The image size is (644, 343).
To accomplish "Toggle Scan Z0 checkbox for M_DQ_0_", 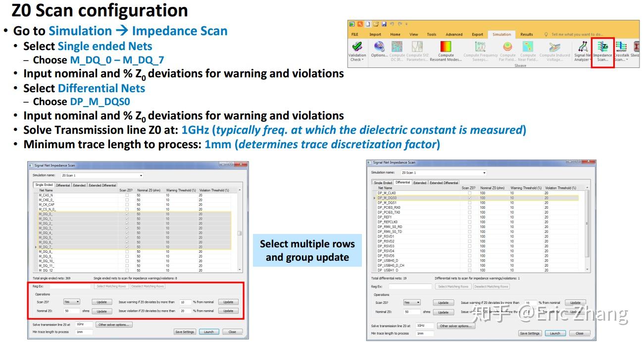I will [127, 214].
